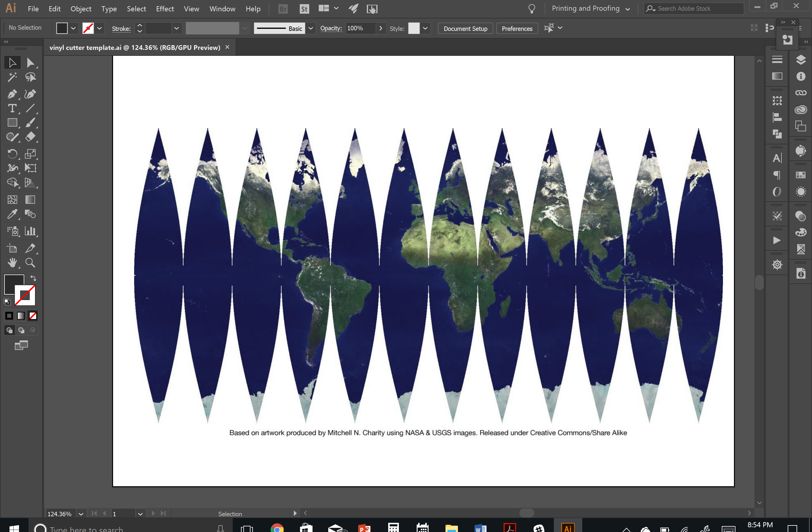Click the Opacity panel link
812x532 pixels.
(331, 28)
